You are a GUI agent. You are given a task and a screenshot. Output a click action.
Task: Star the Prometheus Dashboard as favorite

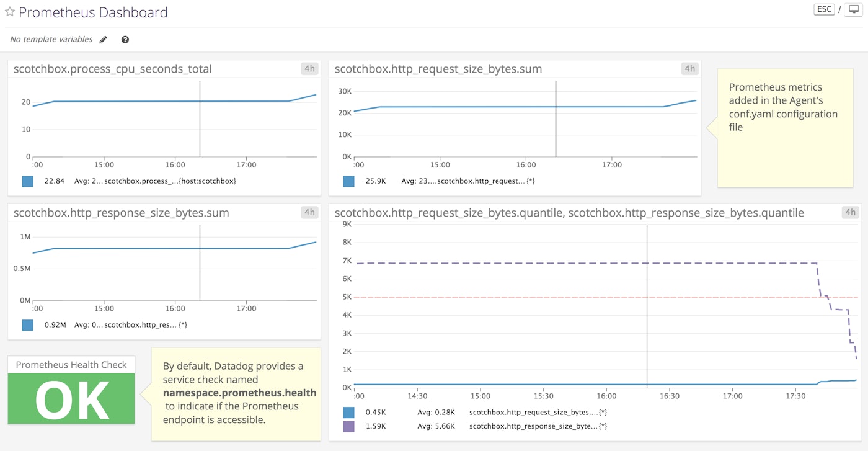point(9,12)
